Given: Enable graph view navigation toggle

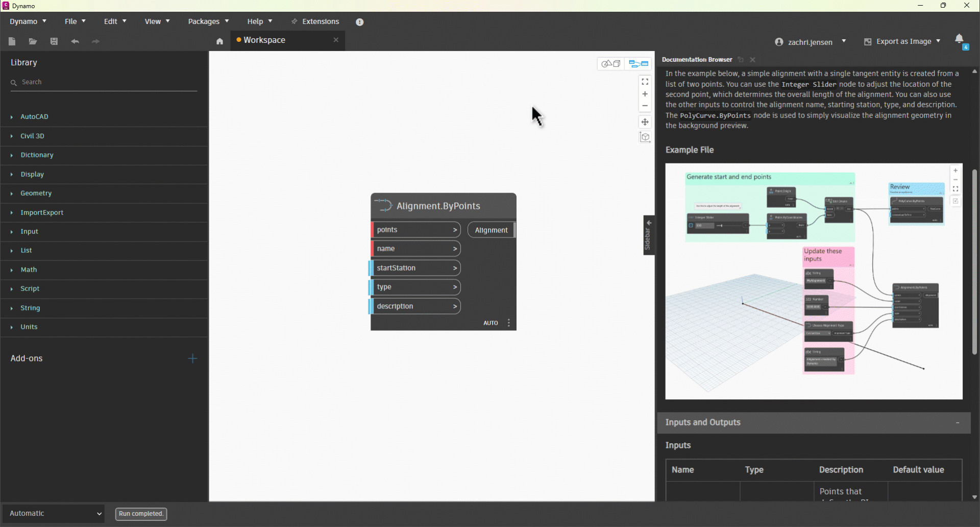Looking at the screenshot, I should (639, 64).
